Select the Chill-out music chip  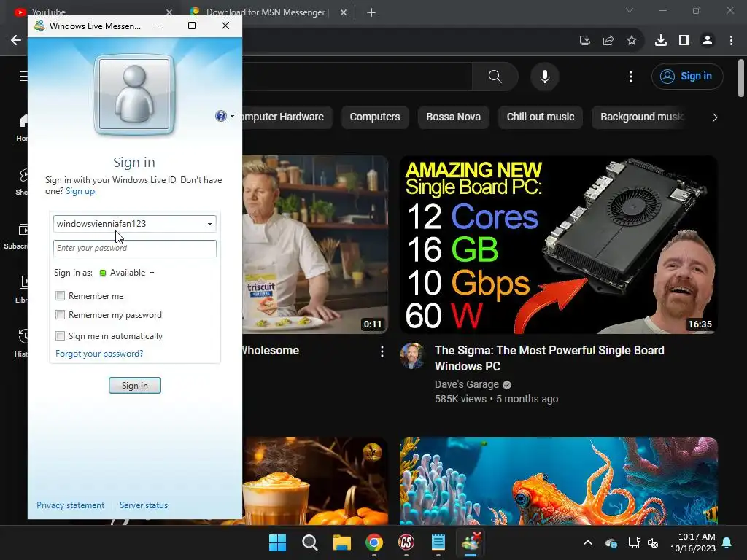(x=541, y=117)
